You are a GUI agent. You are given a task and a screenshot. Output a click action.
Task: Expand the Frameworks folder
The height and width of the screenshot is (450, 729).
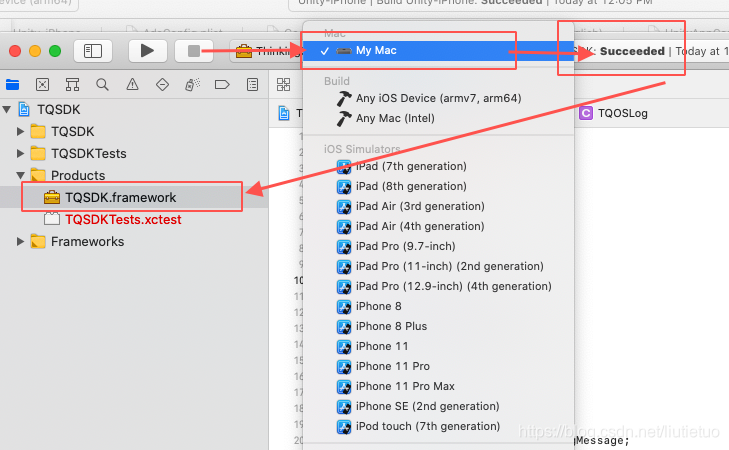click(x=20, y=242)
